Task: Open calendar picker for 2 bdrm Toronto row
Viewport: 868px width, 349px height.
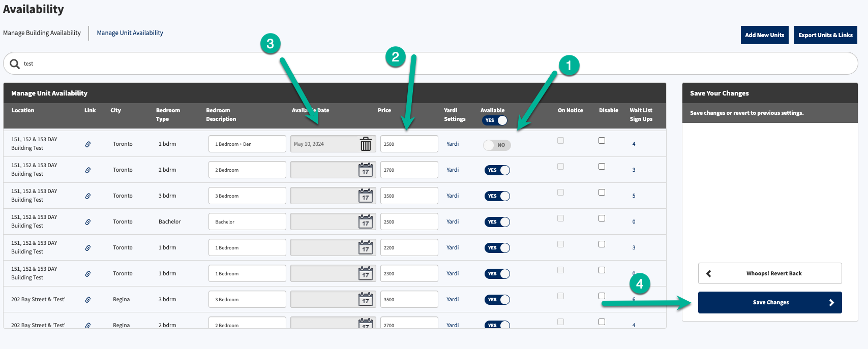Action: point(366,170)
